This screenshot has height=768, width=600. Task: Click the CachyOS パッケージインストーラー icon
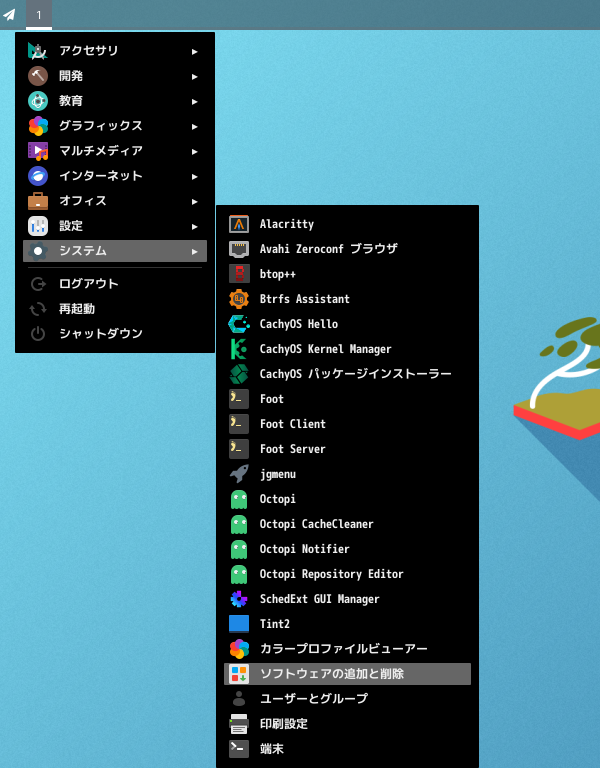(x=239, y=374)
